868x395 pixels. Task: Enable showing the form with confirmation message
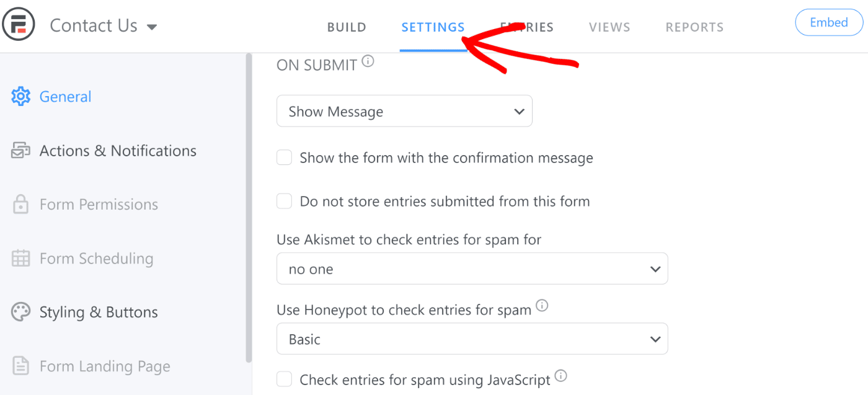(x=284, y=158)
